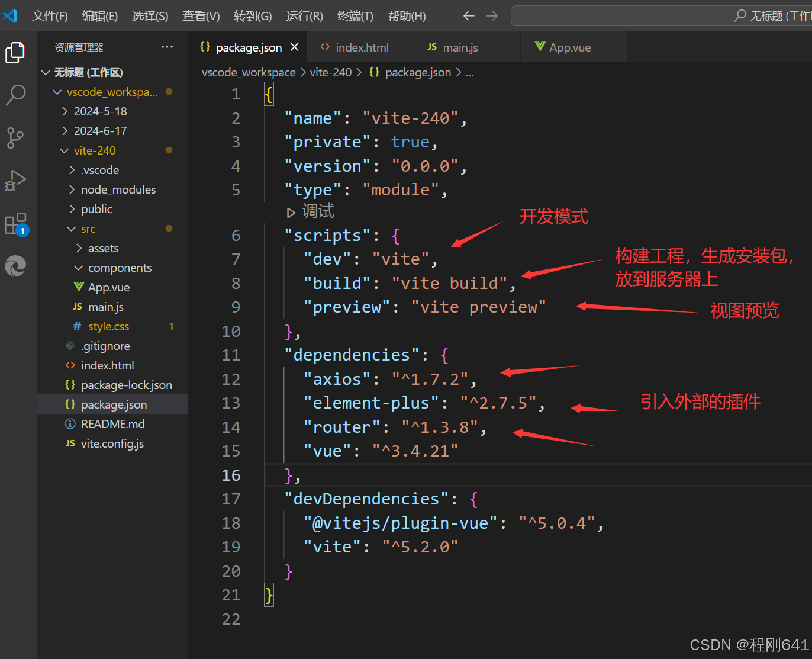The image size is (812, 659).
Task: Open the 编辑(E) menu
Action: (100, 16)
